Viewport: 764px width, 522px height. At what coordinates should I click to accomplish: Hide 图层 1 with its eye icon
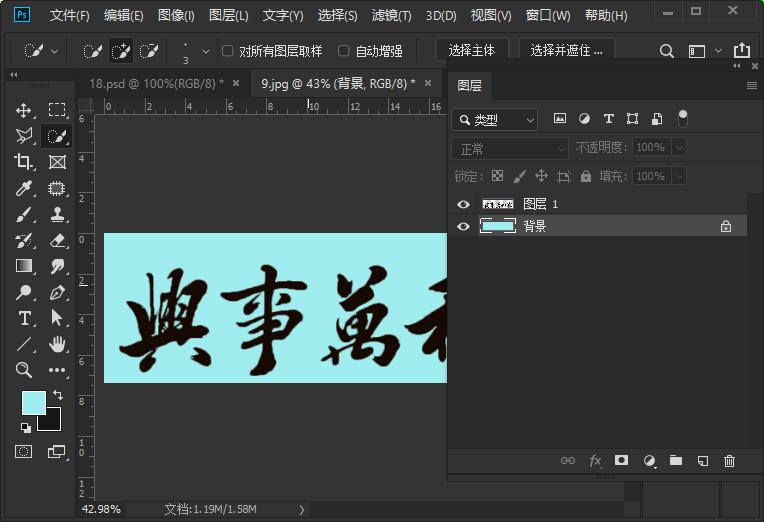[x=463, y=204]
